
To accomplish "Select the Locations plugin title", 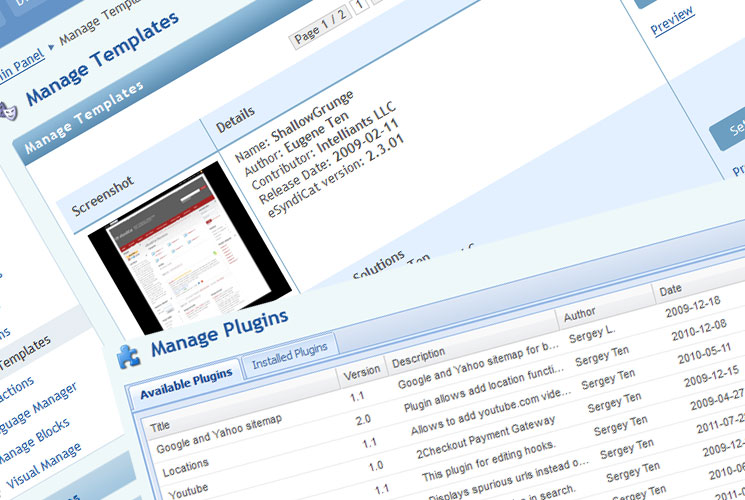I will [x=185, y=468].
